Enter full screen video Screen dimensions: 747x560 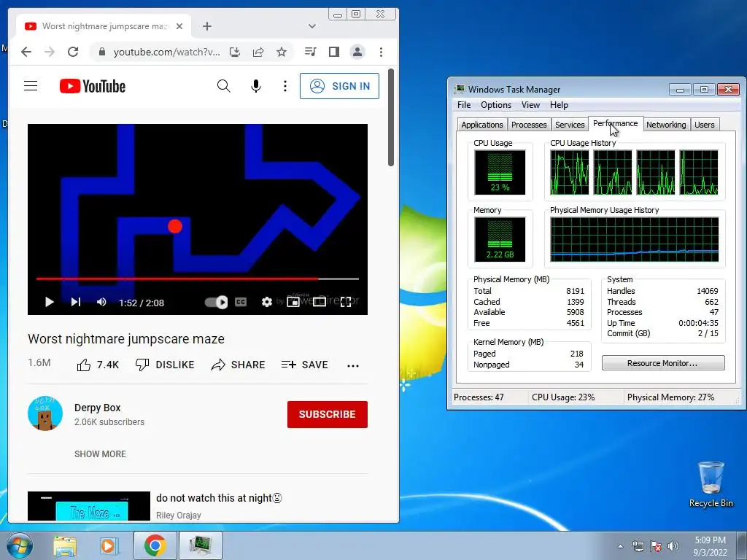coord(346,302)
